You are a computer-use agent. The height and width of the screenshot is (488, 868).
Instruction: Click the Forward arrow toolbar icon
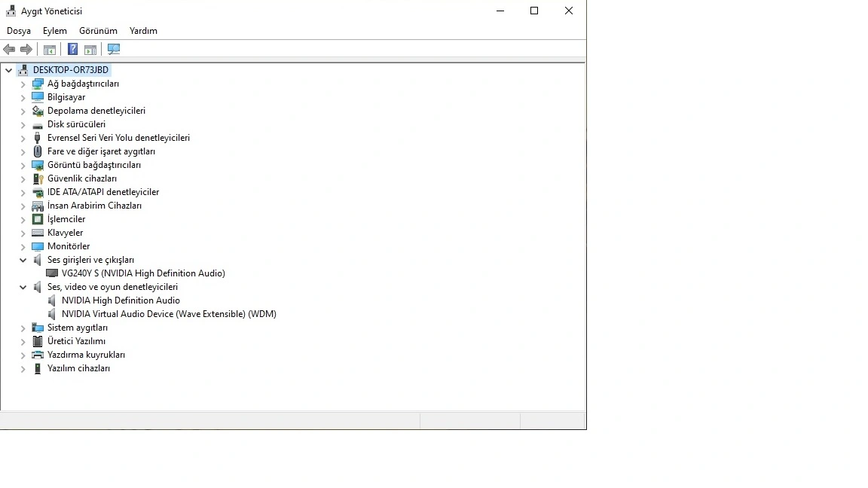click(x=26, y=50)
